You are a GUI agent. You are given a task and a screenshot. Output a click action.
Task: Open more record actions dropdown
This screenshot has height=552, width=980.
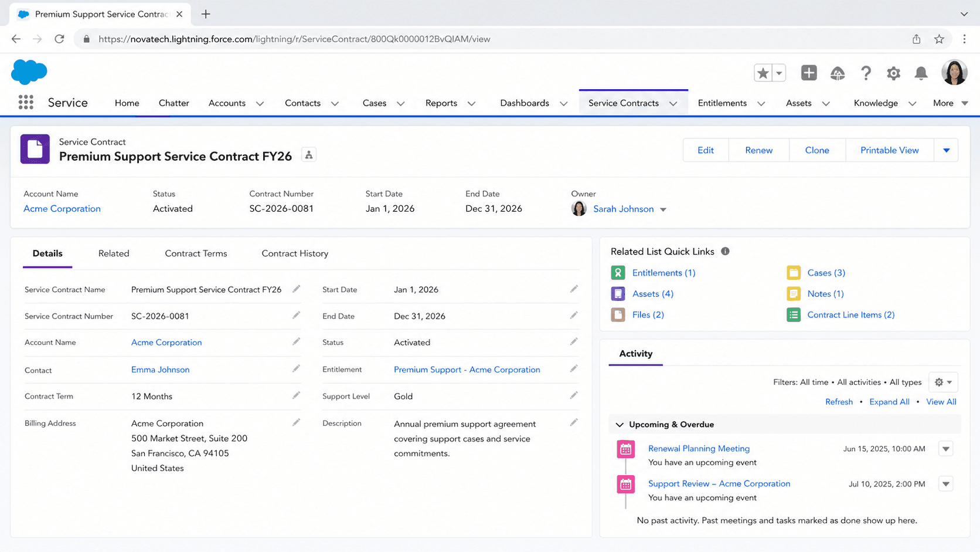pyautogui.click(x=946, y=150)
